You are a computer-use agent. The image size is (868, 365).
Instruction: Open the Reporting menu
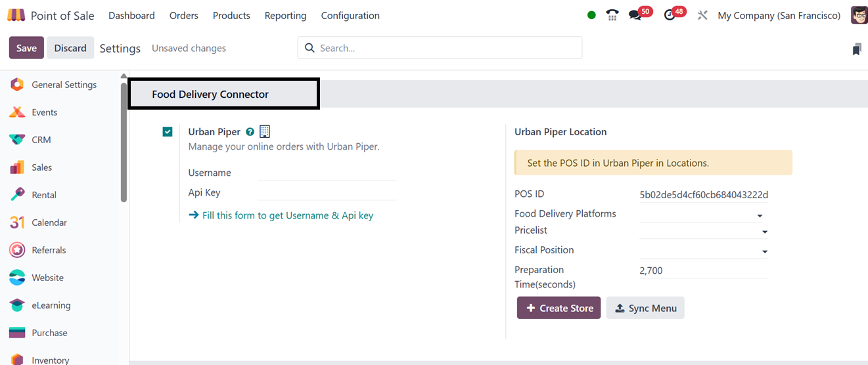285,15
